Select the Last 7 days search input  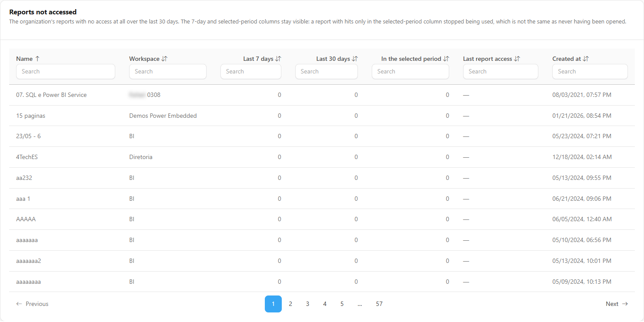coord(251,72)
